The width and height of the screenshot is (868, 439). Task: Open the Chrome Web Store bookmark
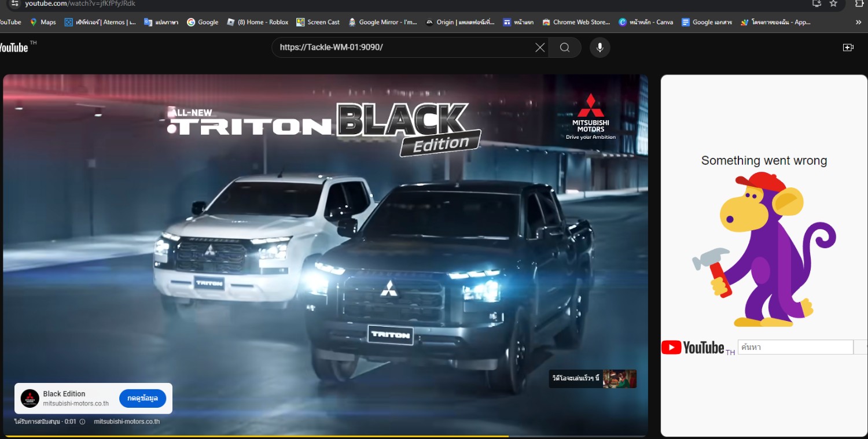point(576,22)
